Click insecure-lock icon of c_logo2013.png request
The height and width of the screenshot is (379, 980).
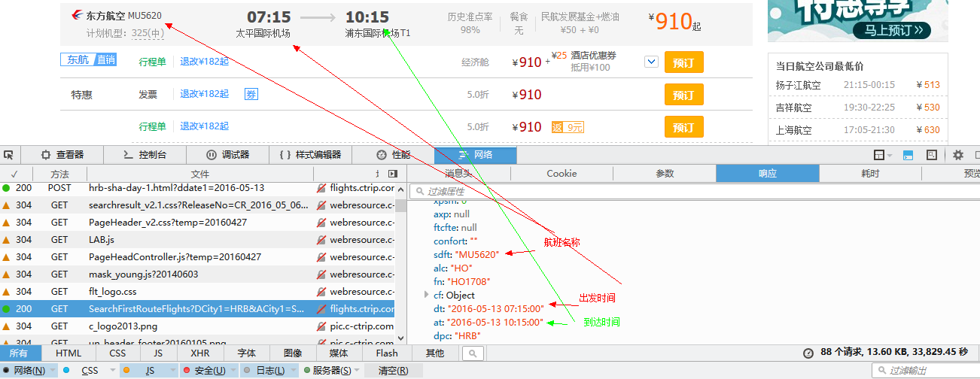point(321,326)
